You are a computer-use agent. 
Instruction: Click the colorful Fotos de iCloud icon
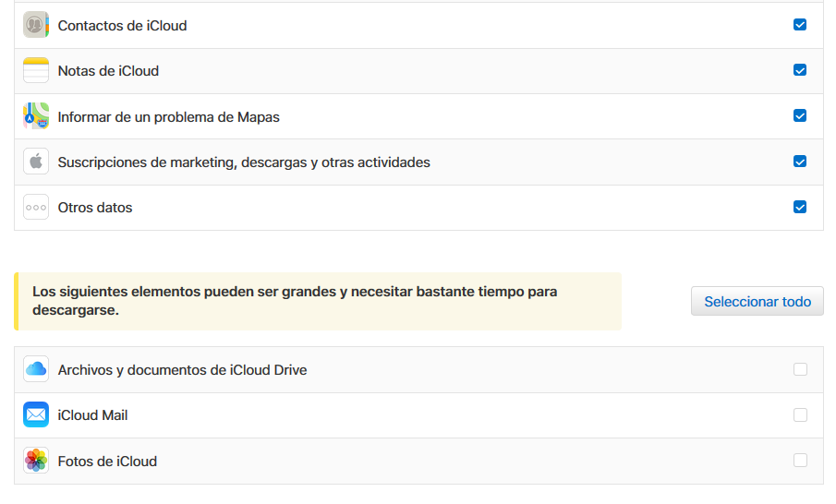[36, 461]
